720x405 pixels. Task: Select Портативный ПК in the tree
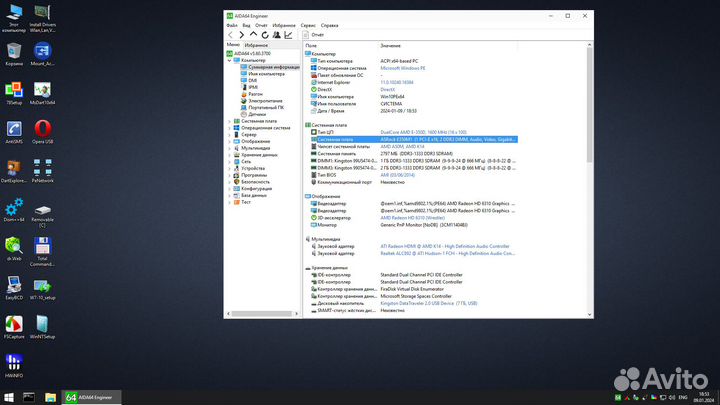[262, 107]
